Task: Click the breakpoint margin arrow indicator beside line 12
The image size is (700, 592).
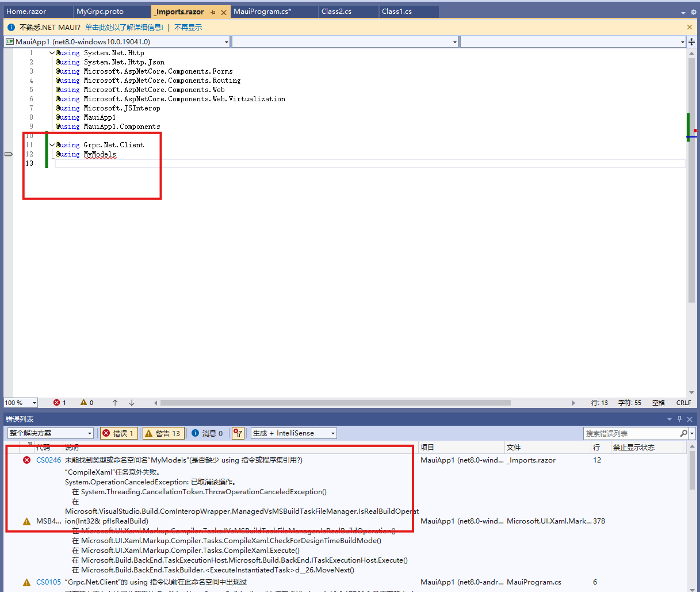Action: (9, 154)
